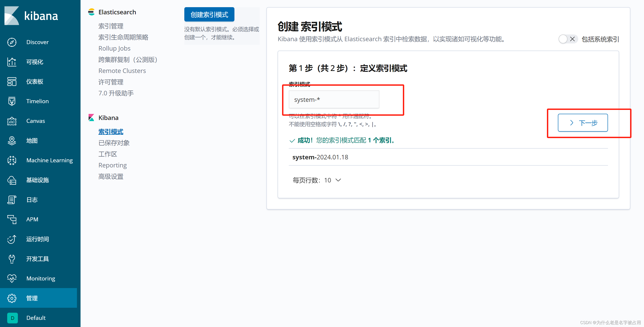Click the Visualize chart icon

click(x=12, y=62)
